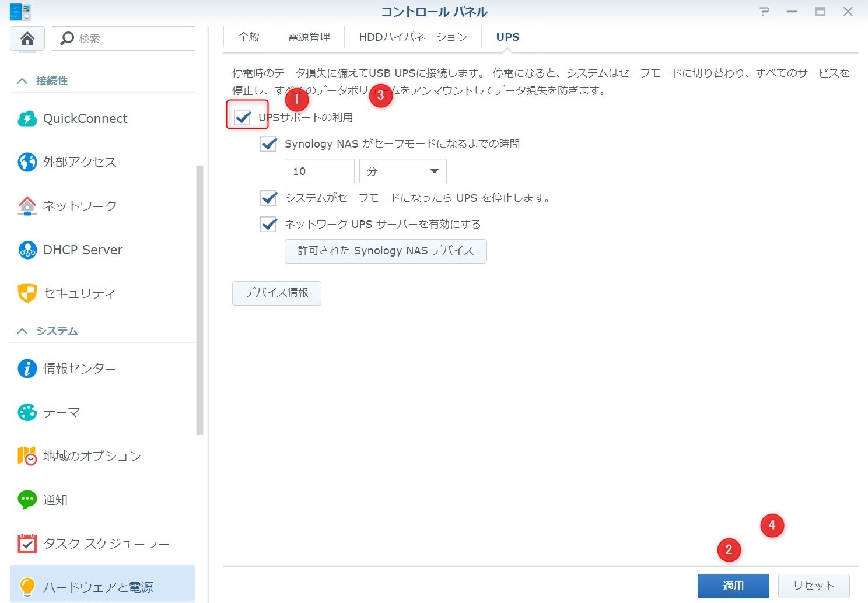Open 通知 speech bubble icon
Viewport: 868px width, 603px height.
[27, 500]
